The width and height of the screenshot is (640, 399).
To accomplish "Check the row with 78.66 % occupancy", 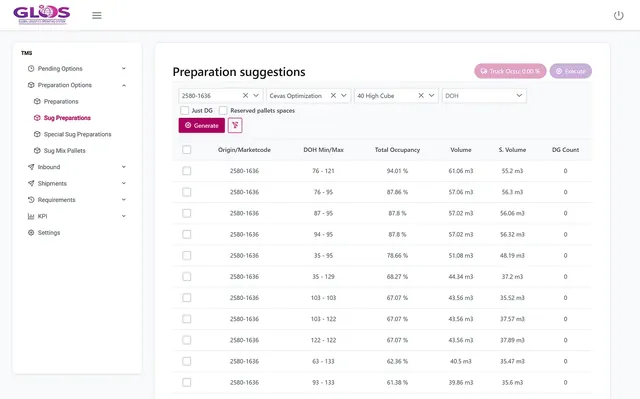I will tap(187, 255).
